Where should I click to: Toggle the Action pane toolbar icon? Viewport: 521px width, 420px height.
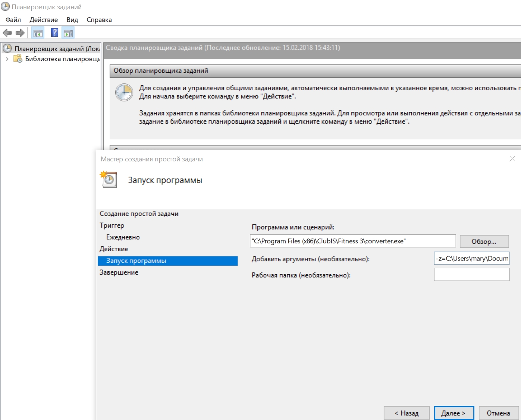tap(68, 33)
